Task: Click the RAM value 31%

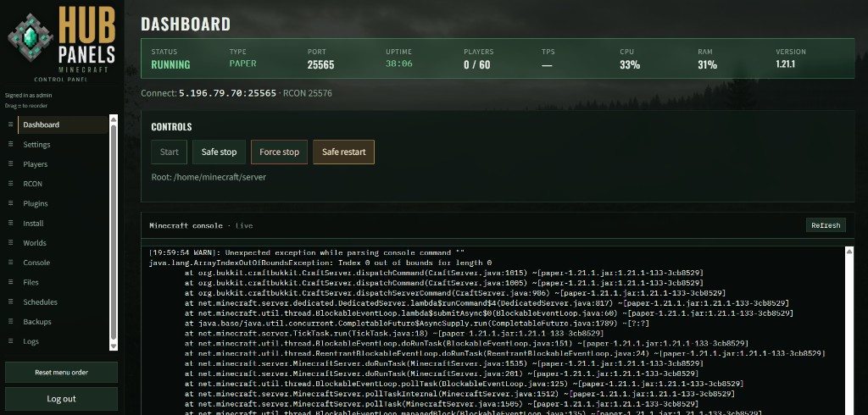Action: [708, 64]
